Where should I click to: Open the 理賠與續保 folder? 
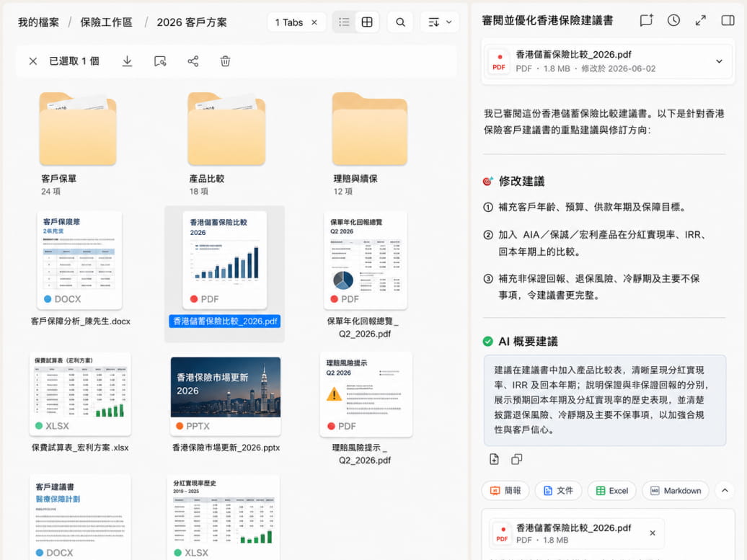(x=370, y=129)
